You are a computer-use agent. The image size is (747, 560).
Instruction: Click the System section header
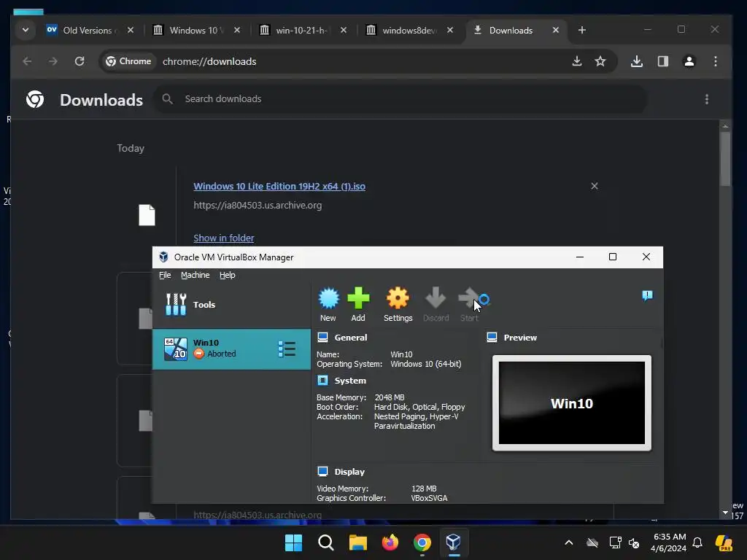pos(350,381)
